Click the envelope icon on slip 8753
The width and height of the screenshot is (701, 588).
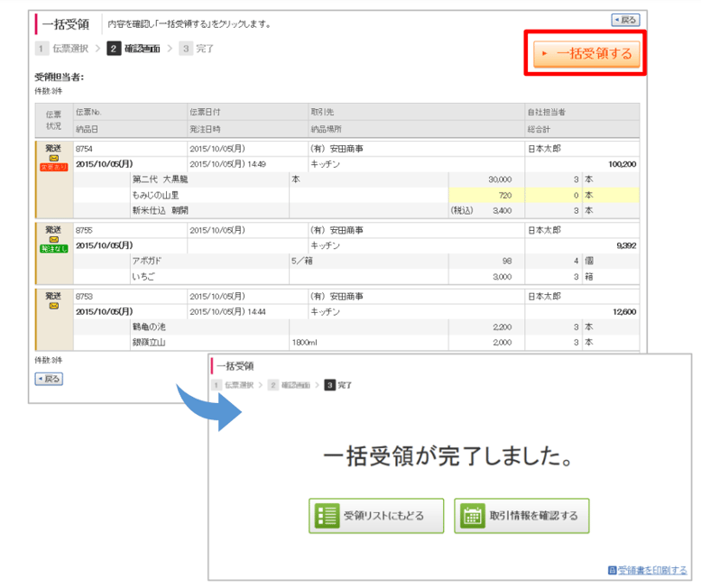tap(53, 307)
